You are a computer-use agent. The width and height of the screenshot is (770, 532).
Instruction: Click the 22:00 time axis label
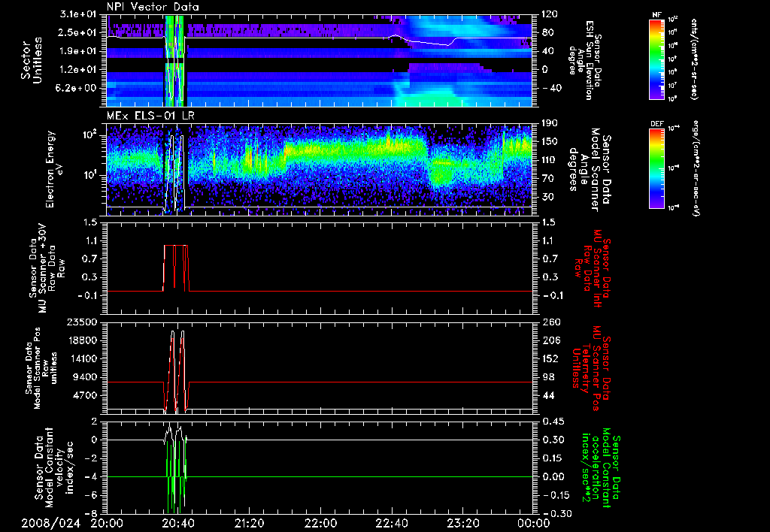click(320, 523)
